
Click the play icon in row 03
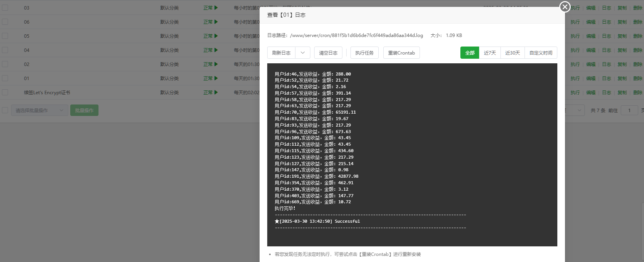click(x=216, y=8)
